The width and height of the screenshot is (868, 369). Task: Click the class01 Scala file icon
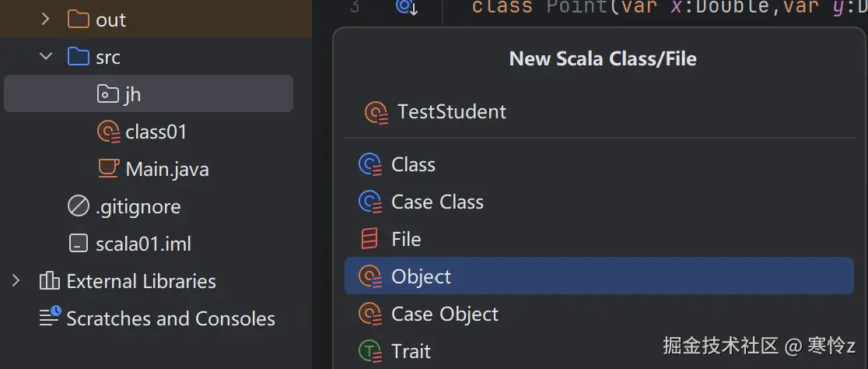pos(107,132)
